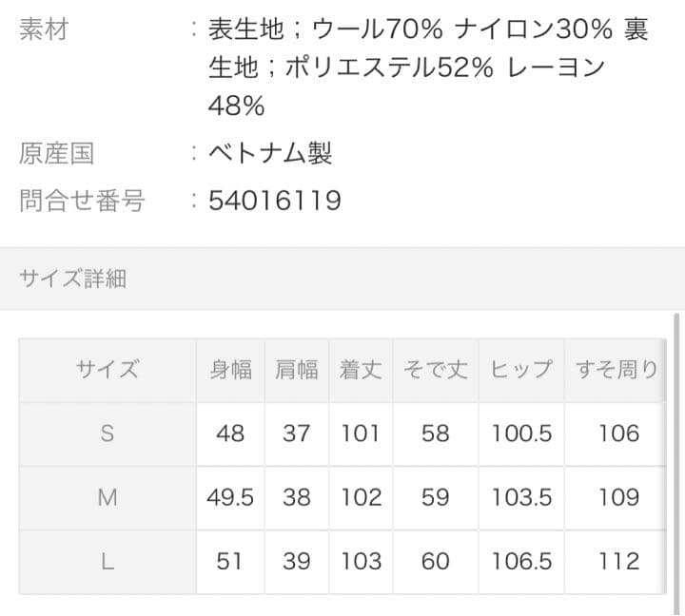Click the 49.5 body width cell

pyautogui.click(x=230, y=497)
